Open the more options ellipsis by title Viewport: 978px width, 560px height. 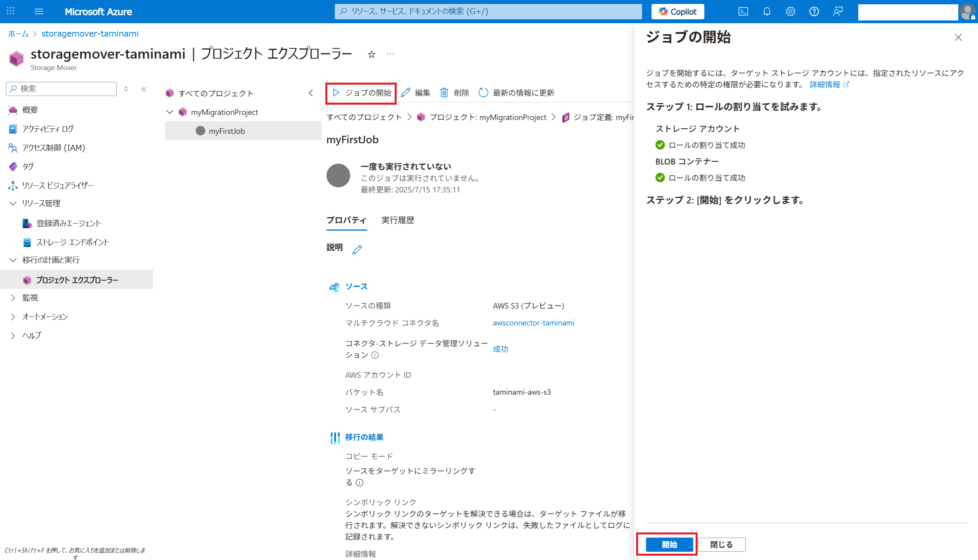coord(390,54)
